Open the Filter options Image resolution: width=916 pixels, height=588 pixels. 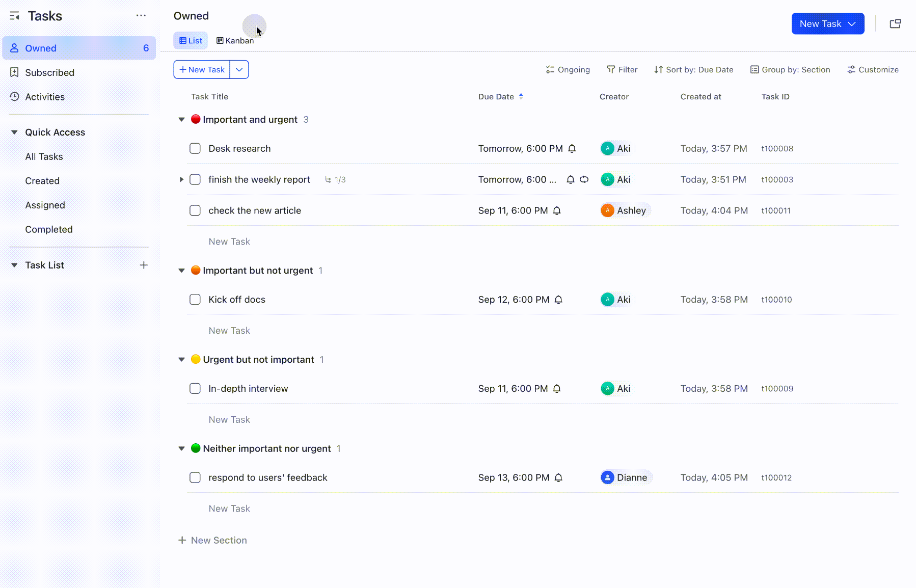(x=622, y=69)
